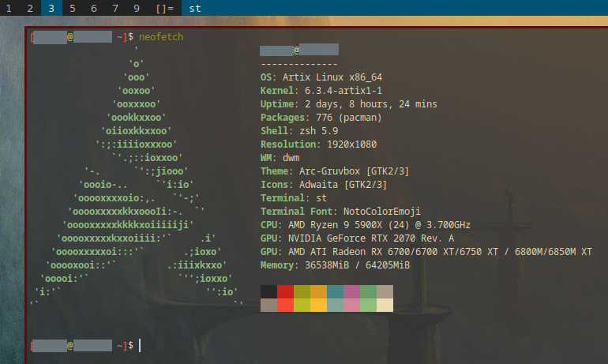Viewport: 608px width, 364px height.
Task: Click the light green block, bottom row
Action: (x=369, y=305)
